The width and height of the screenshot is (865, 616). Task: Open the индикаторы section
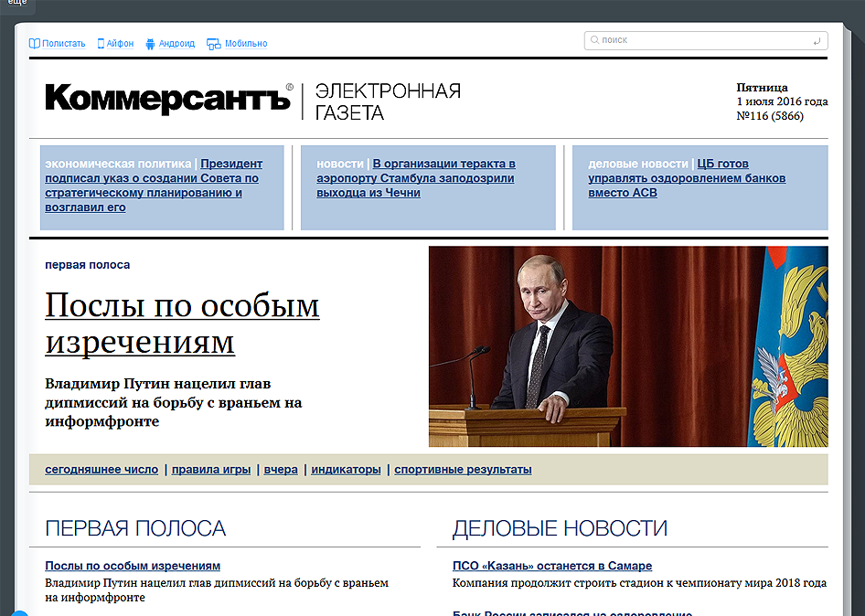tap(346, 470)
